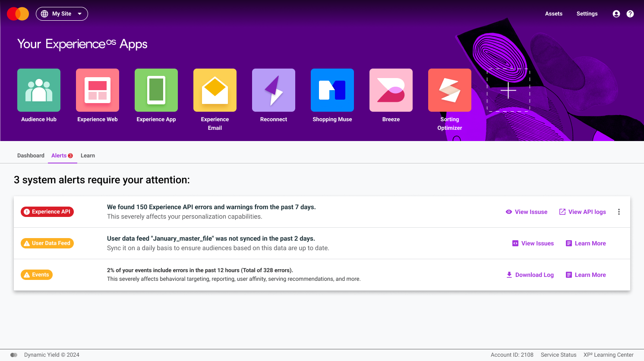Open View API logs link

[x=582, y=212]
